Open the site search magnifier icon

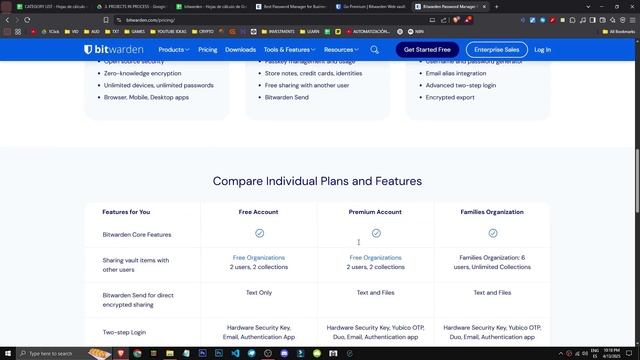click(374, 50)
